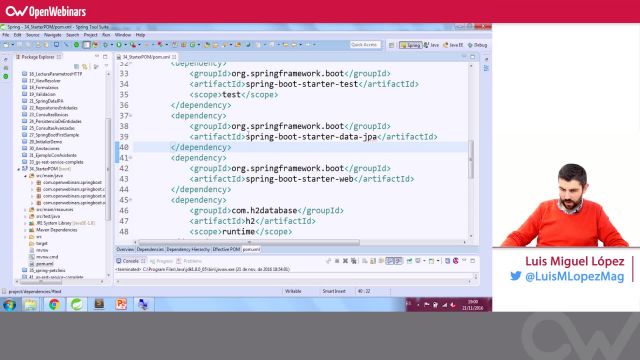Image resolution: width=640 pixels, height=360 pixels.
Task: Click in the Quick Access field
Action: pyautogui.click(x=365, y=44)
